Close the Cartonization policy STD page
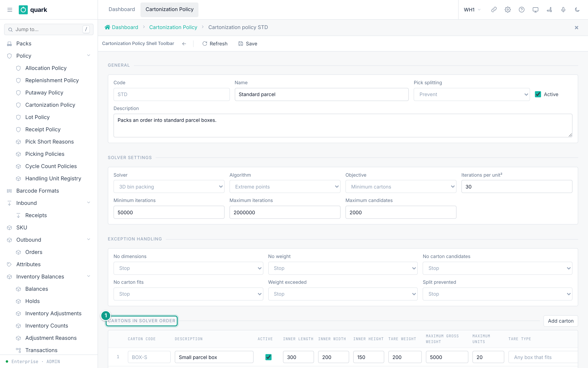588x368 pixels. pyautogui.click(x=576, y=28)
